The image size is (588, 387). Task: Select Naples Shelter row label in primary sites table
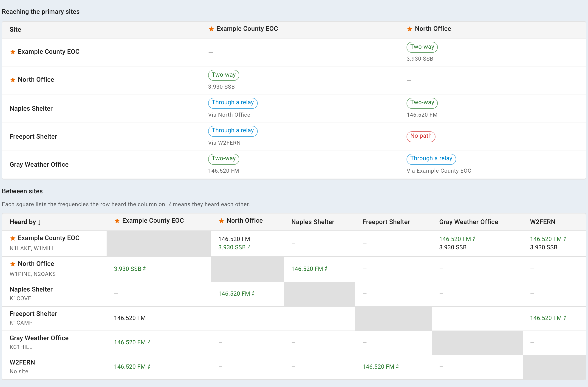tap(31, 109)
